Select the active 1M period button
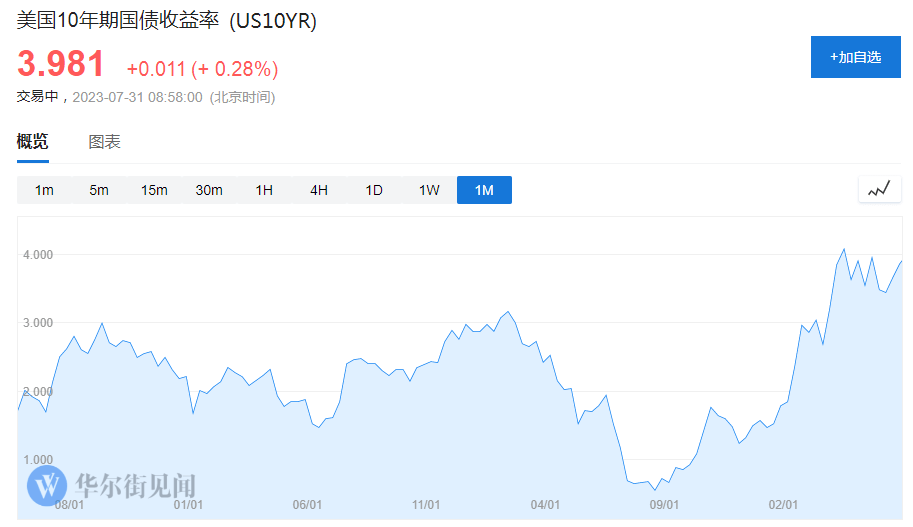This screenshot has height=527, width=913. coord(484,190)
